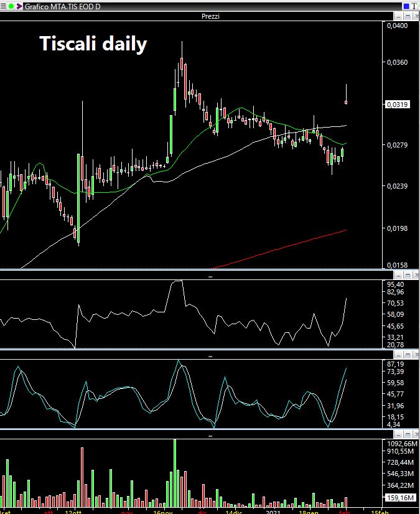The height and width of the screenshot is (514, 420).
Task: Click the 4,34 stochastic scale value
Action: tap(393, 425)
